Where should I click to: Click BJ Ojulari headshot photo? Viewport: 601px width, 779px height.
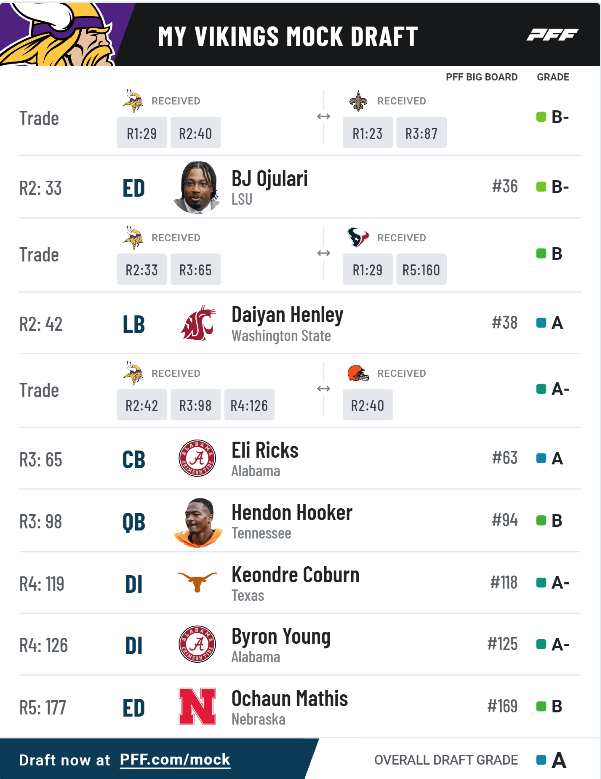click(x=197, y=187)
